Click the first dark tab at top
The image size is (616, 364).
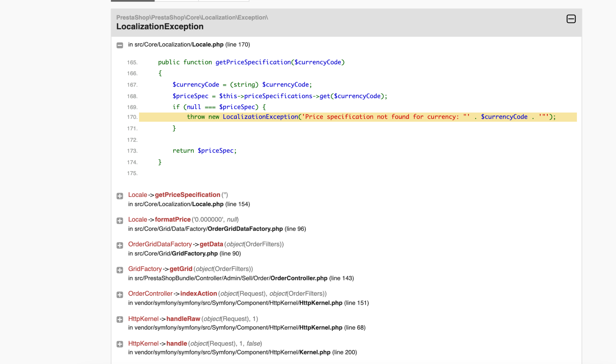(x=133, y=1)
